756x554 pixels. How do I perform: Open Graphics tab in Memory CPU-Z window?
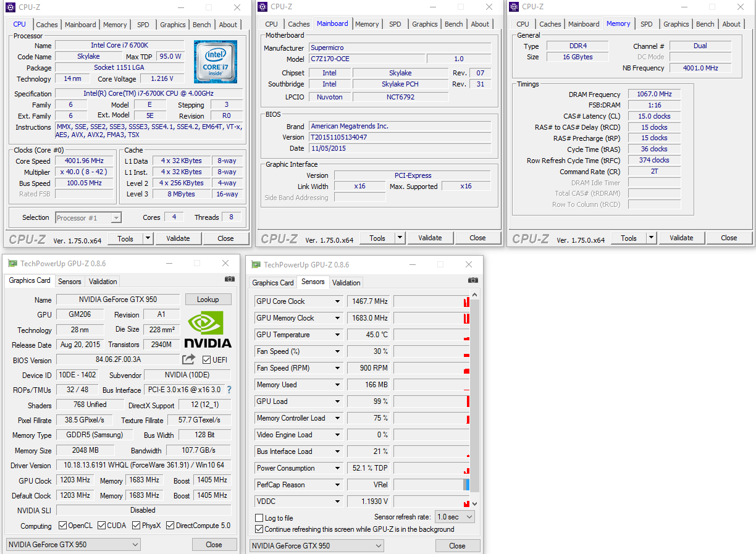pos(676,24)
